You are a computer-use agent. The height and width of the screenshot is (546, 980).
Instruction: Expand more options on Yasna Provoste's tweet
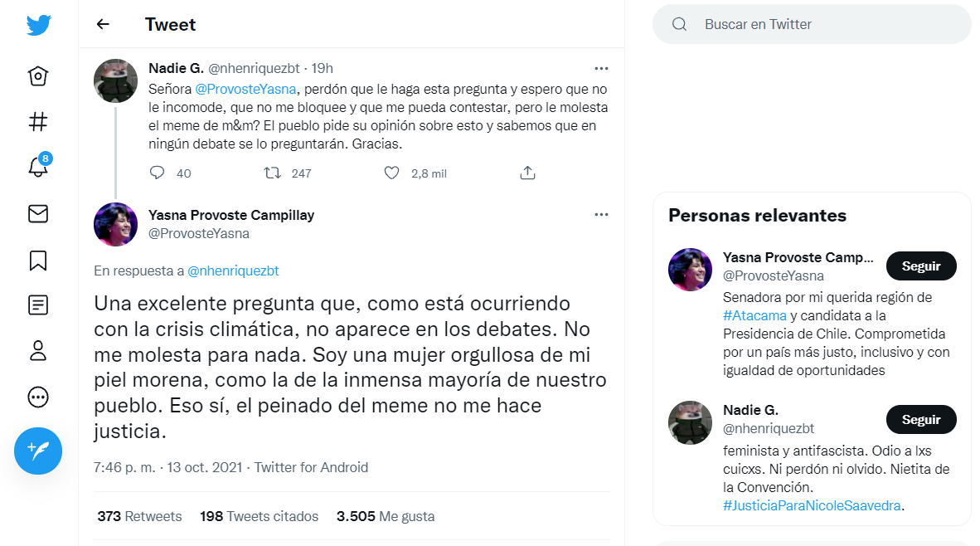point(601,214)
